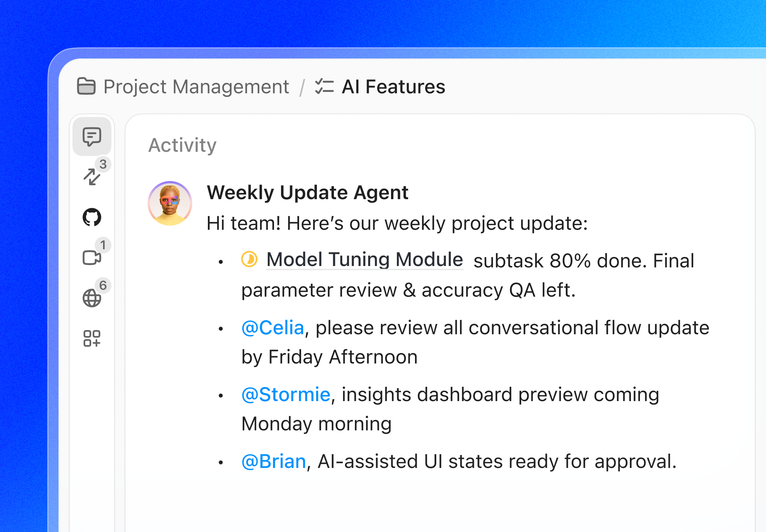The image size is (766, 532).
Task: Click the badge showing 1 on video icon
Action: [103, 245]
